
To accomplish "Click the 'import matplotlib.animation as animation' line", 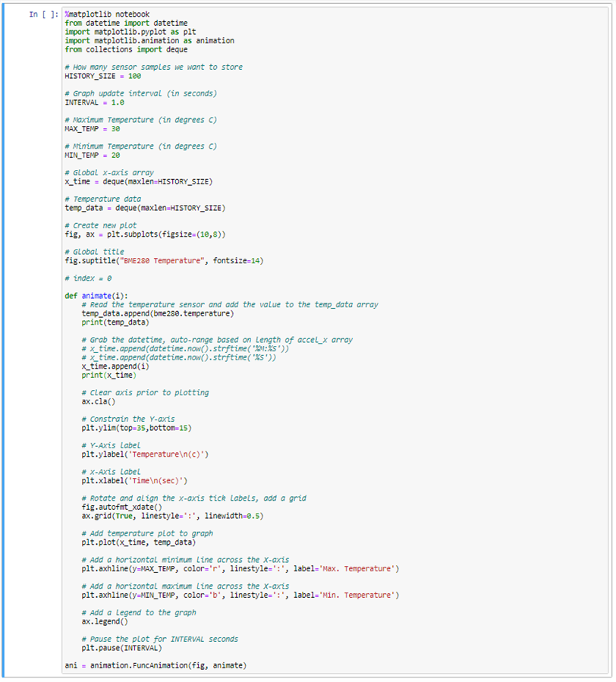I will coord(149,40).
